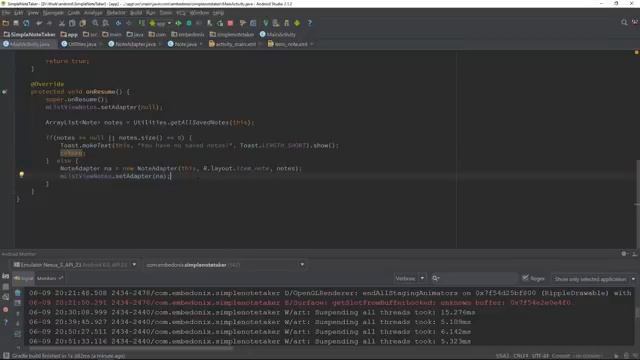Click the Cut scissors icon

coord(62,23)
